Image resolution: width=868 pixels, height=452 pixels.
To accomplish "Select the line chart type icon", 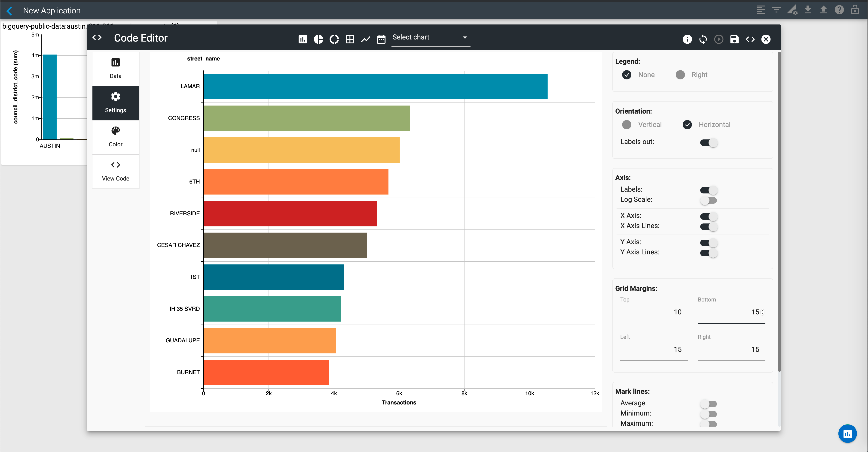I will pyautogui.click(x=366, y=39).
